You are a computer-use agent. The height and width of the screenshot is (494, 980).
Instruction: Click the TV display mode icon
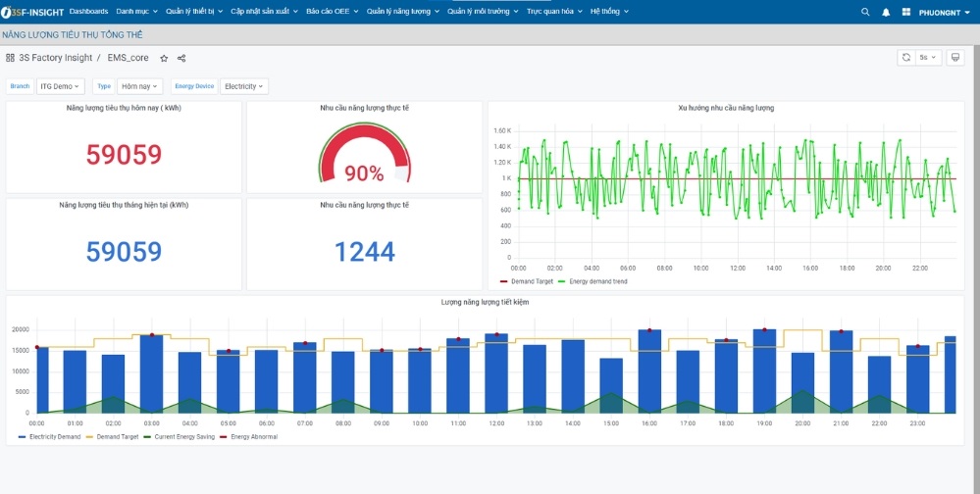[955, 58]
